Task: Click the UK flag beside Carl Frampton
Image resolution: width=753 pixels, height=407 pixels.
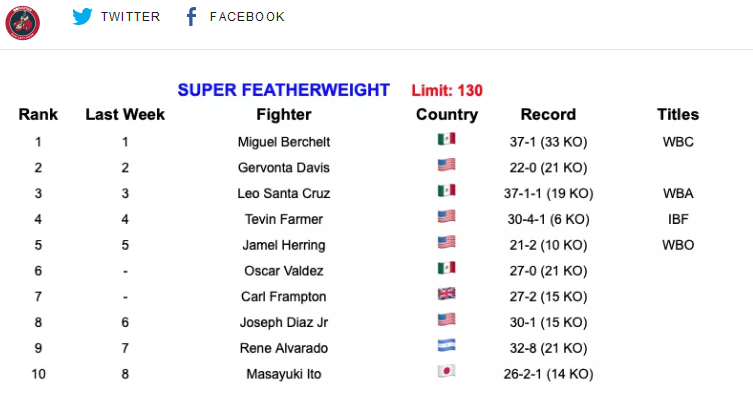Action: point(447,294)
